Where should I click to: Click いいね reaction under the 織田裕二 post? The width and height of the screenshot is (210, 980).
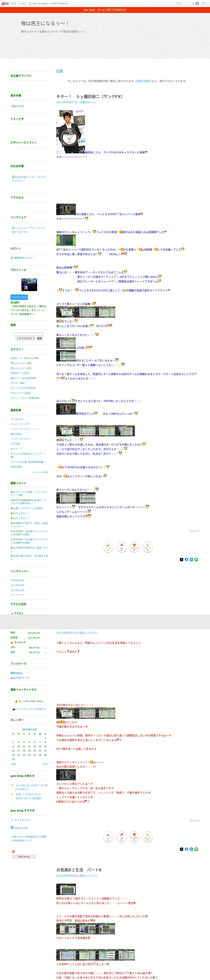pyautogui.click(x=108, y=547)
